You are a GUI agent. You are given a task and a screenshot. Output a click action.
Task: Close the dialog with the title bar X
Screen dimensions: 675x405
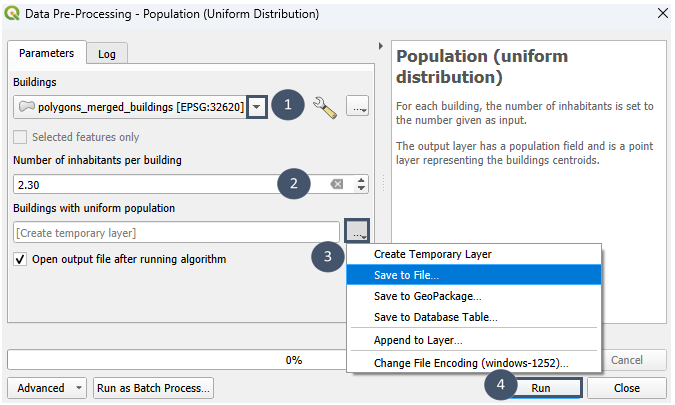pyautogui.click(x=661, y=14)
